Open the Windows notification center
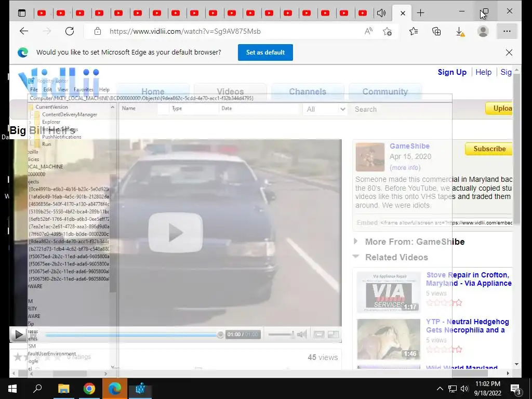This screenshot has height=399, width=532. 516,389
